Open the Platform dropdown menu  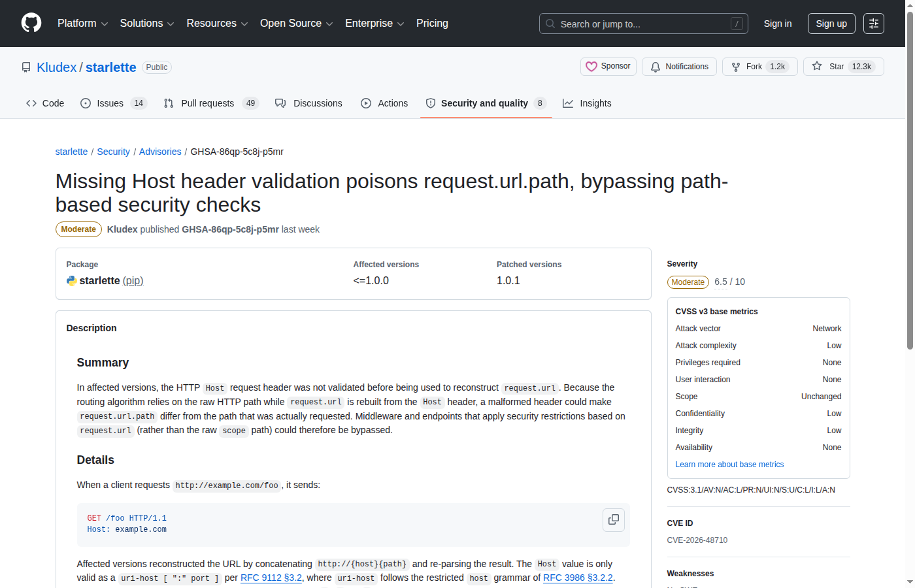point(82,24)
